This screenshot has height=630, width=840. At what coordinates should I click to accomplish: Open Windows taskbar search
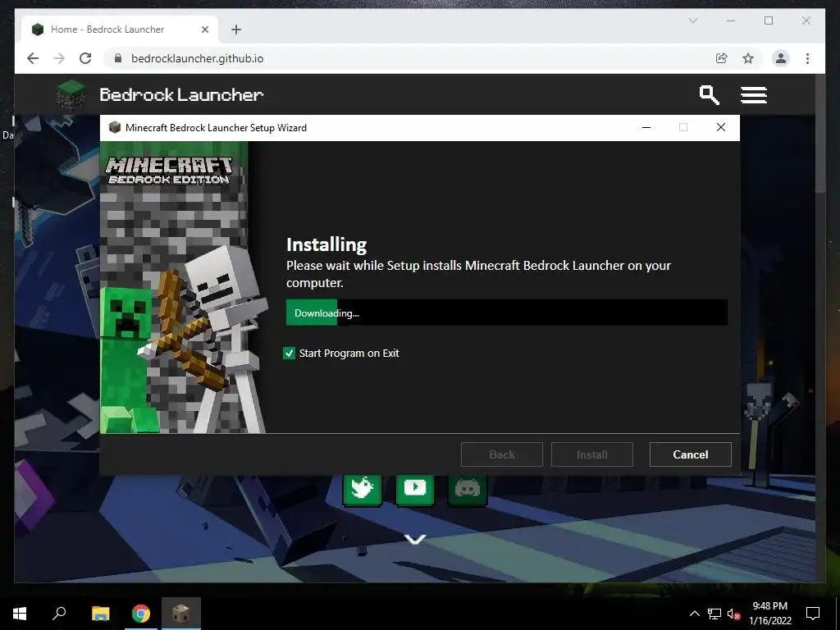59,614
